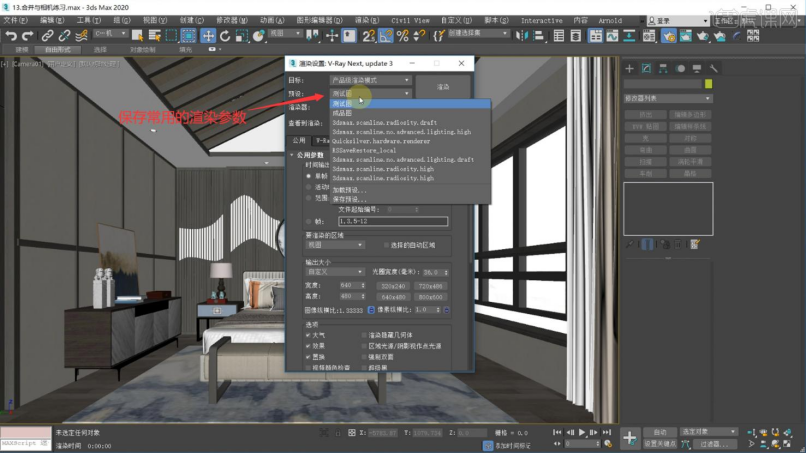The width and height of the screenshot is (806, 454).
Task: Click the Select and Manipulate icon
Action: [332, 35]
